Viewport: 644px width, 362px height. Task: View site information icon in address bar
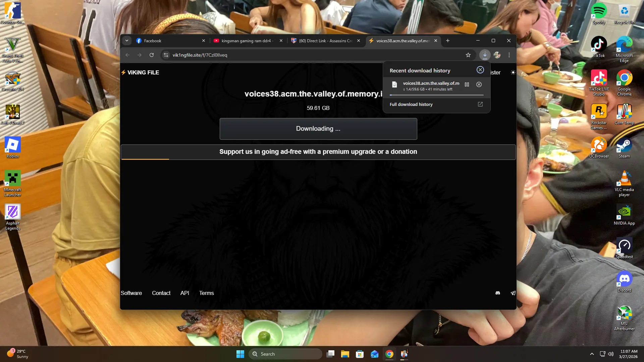(166, 55)
